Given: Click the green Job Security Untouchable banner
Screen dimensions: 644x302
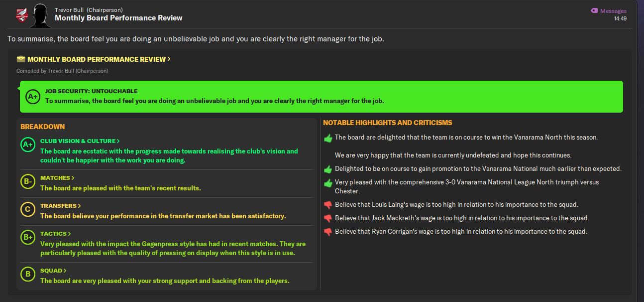Looking at the screenshot, I should point(321,96).
